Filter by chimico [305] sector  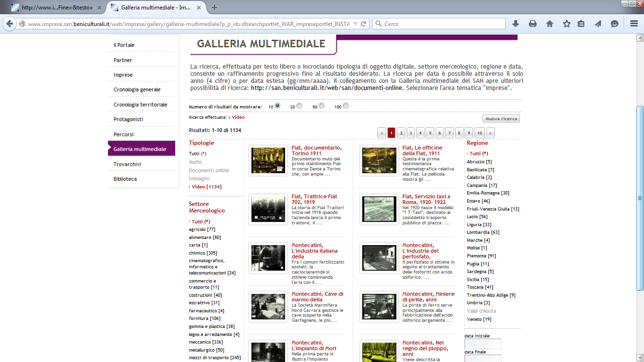coord(203,253)
